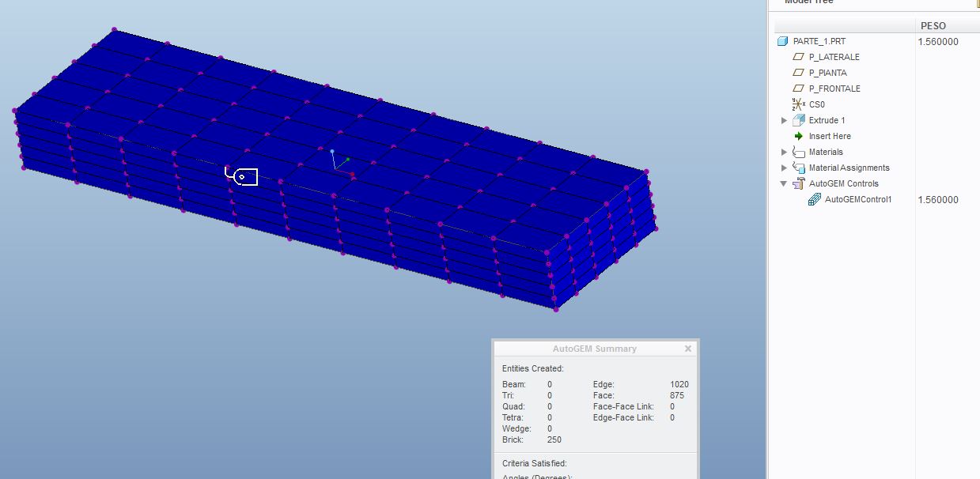Select P_LATERALE in the model tree
The width and height of the screenshot is (980, 479).
pyautogui.click(x=834, y=57)
